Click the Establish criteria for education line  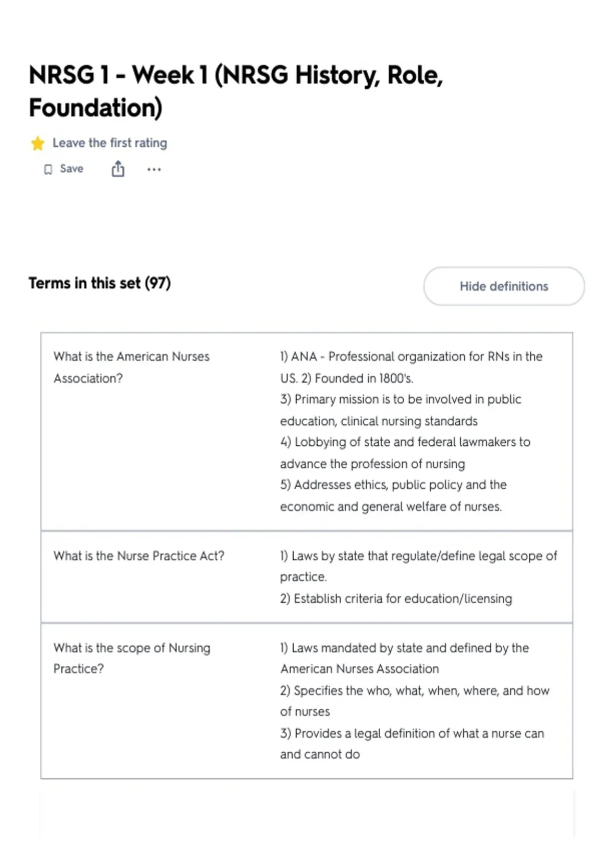click(x=396, y=598)
